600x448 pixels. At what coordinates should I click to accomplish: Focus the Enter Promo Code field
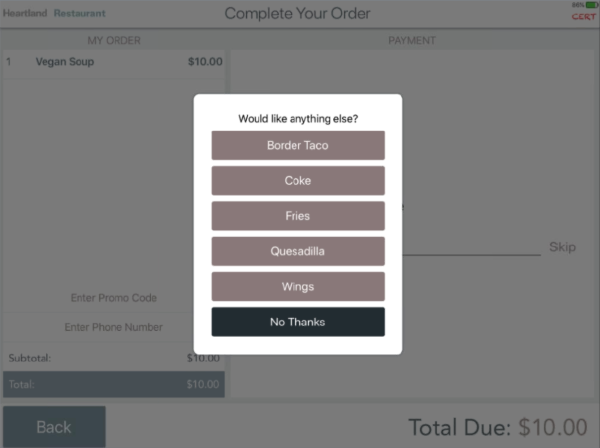114,298
